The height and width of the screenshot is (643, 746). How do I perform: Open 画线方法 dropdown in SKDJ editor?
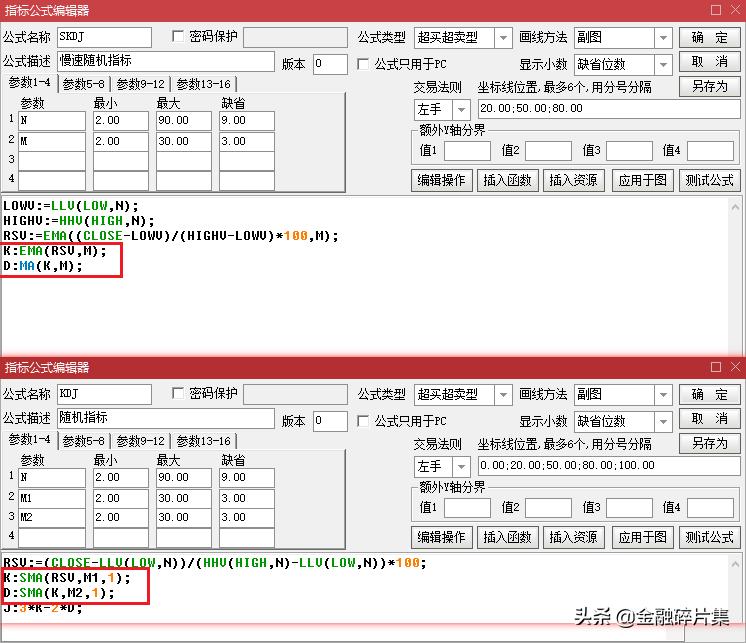click(x=663, y=38)
